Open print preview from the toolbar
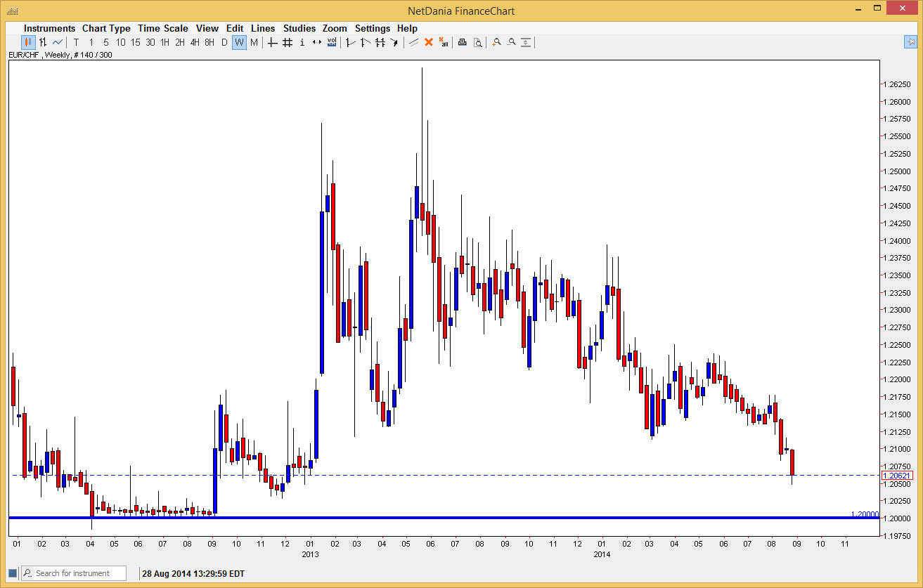This screenshot has width=923, height=588. click(478, 42)
